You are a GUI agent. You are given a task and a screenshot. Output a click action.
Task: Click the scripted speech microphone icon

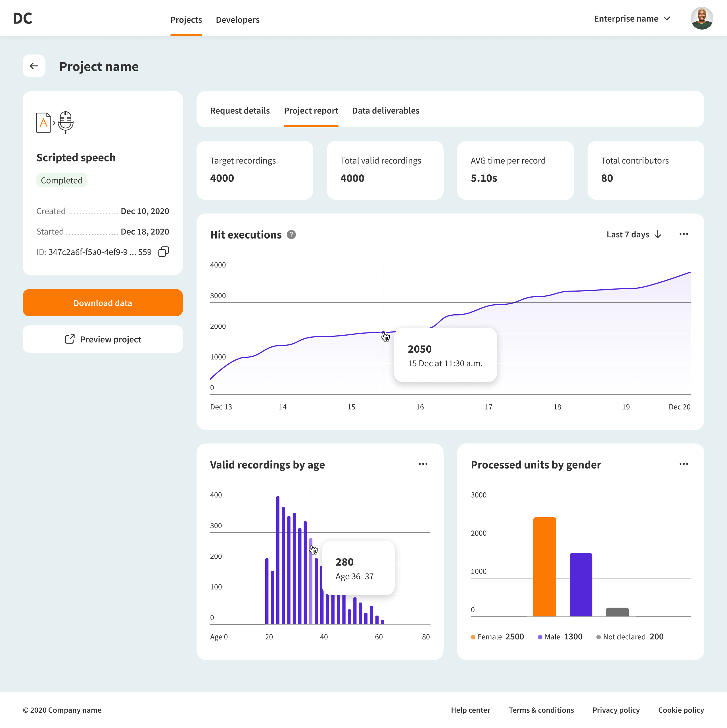point(66,122)
